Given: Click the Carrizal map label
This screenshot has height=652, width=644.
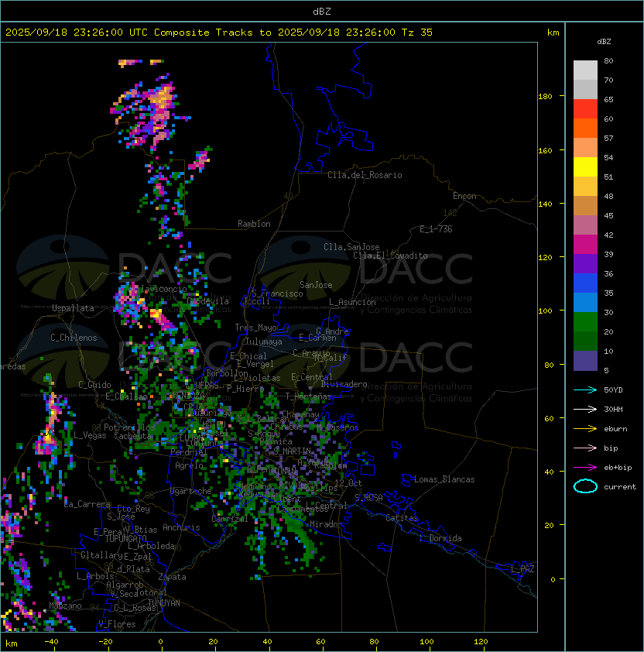Looking at the screenshot, I should pos(230,519).
